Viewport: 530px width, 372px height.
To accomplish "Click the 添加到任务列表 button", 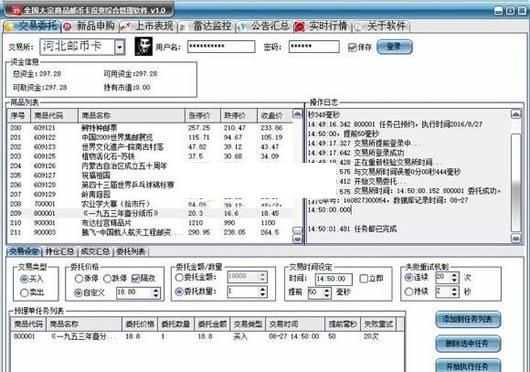I will click(x=468, y=319).
